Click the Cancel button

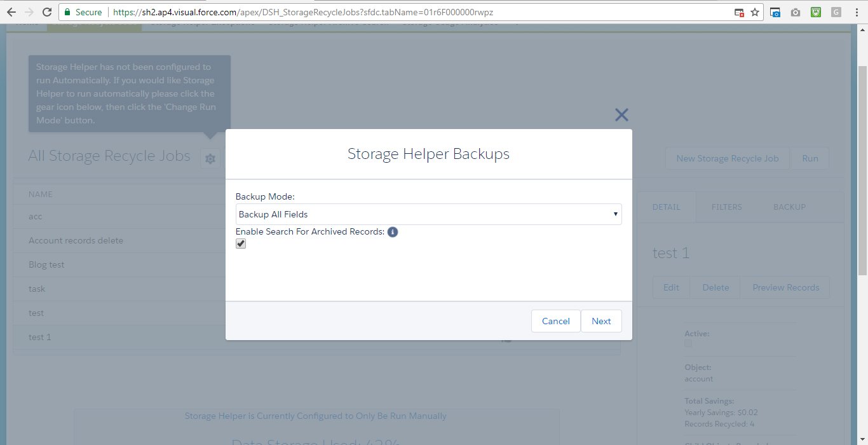pos(555,321)
